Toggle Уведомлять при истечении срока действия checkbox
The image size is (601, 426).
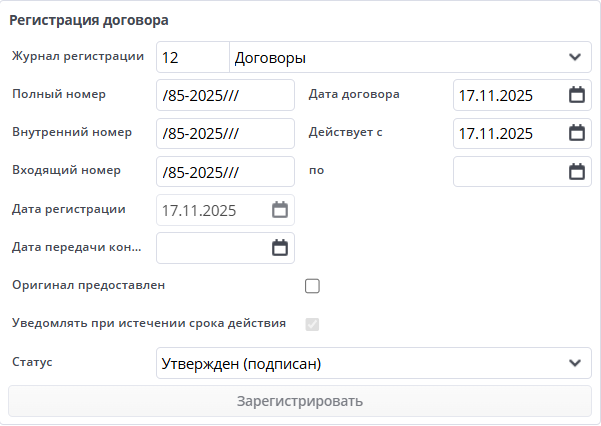[x=312, y=324]
